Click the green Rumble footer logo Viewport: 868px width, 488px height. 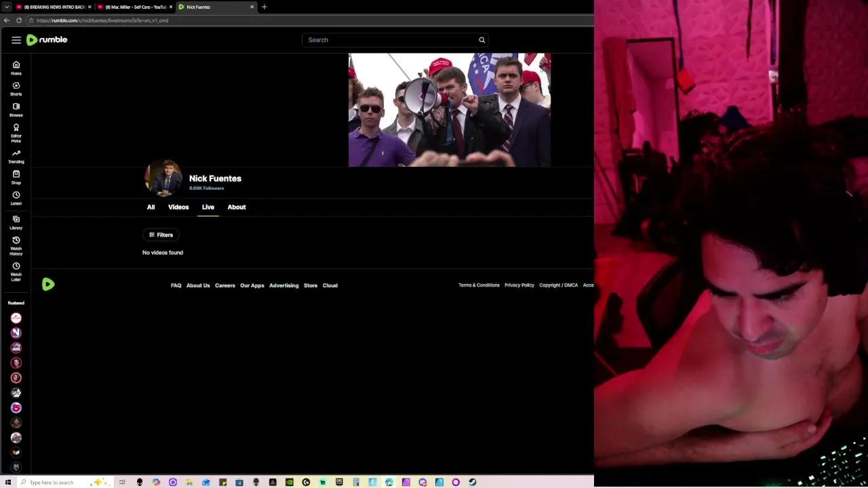click(x=48, y=285)
